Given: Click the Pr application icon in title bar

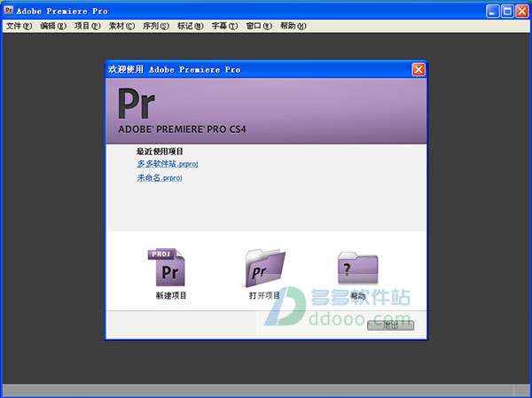Looking at the screenshot, I should pos(9,10).
